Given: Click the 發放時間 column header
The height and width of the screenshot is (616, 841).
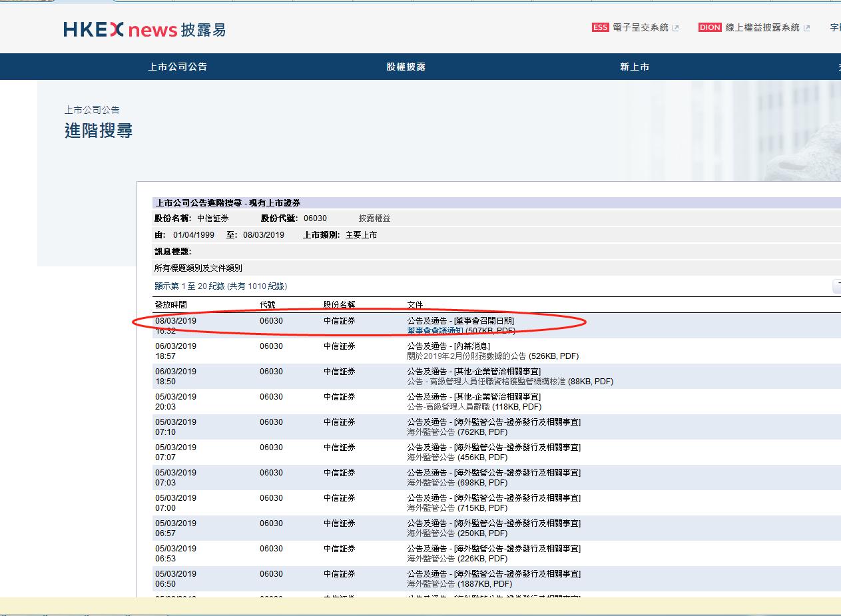Looking at the screenshot, I should (x=171, y=305).
